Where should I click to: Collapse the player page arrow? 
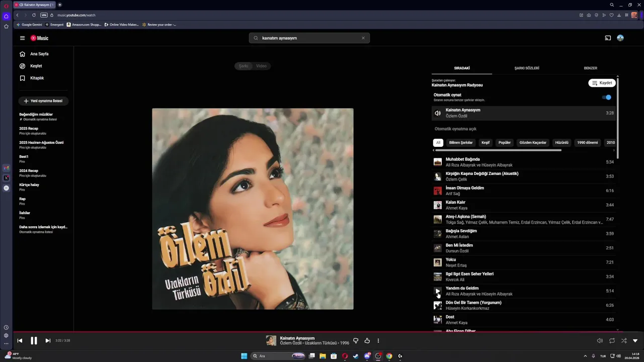635,340
